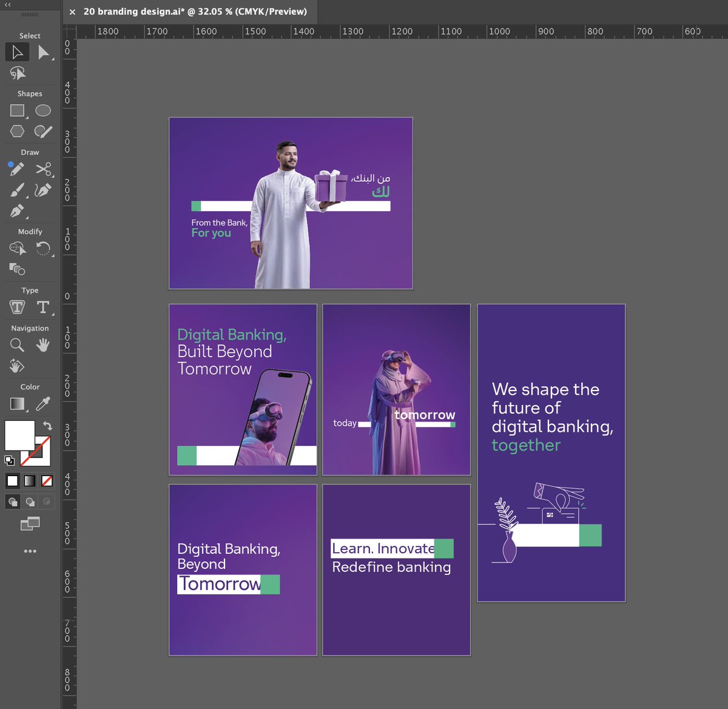Screen dimensions: 728x709
Task: Select the 'From the Bank,' text
Action: pyautogui.click(x=220, y=223)
